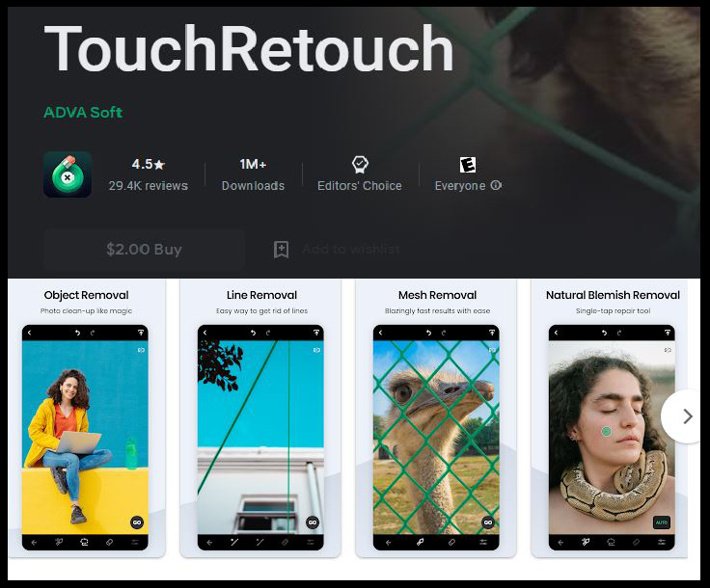Click the $2.00 Buy button
710x588 pixels.
coord(144,250)
